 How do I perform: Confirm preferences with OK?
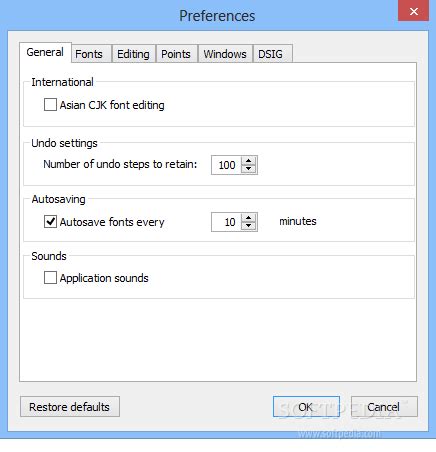click(306, 407)
